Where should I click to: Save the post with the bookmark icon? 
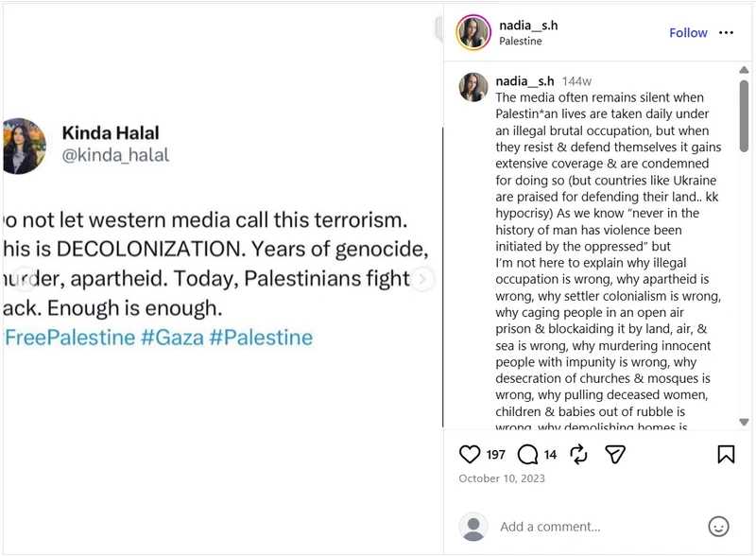(x=726, y=454)
